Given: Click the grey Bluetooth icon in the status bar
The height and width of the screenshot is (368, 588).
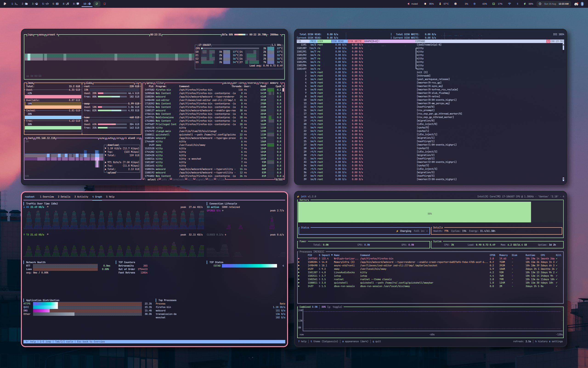Looking at the screenshot, I should point(517,4).
